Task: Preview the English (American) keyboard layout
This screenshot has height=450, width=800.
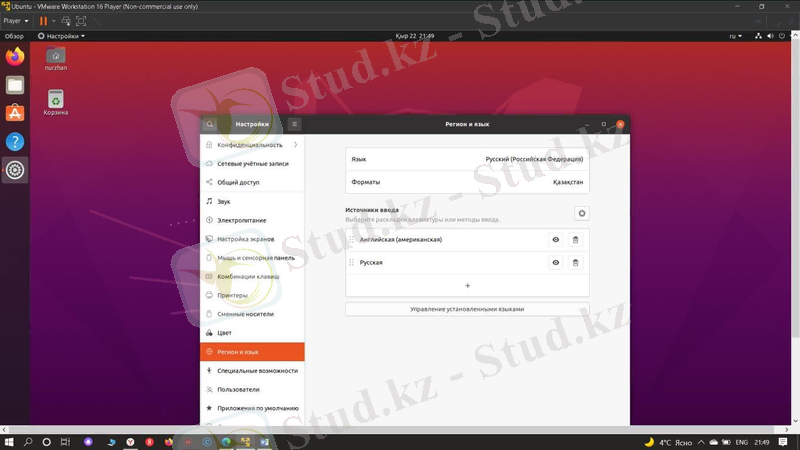Action: pos(556,240)
